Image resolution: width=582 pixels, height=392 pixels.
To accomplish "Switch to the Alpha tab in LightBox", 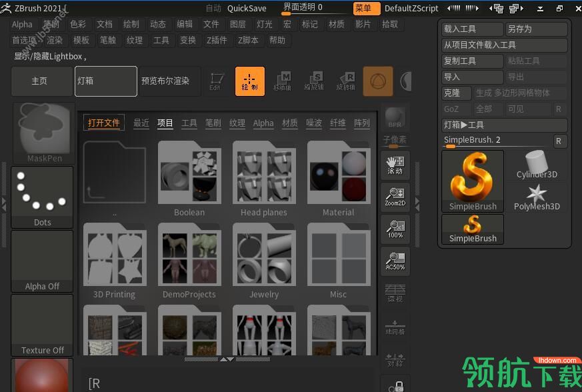I will coord(263,123).
